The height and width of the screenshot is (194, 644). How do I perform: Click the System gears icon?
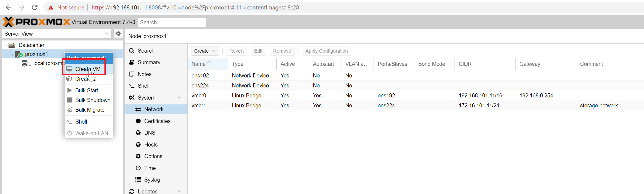pyautogui.click(x=132, y=98)
